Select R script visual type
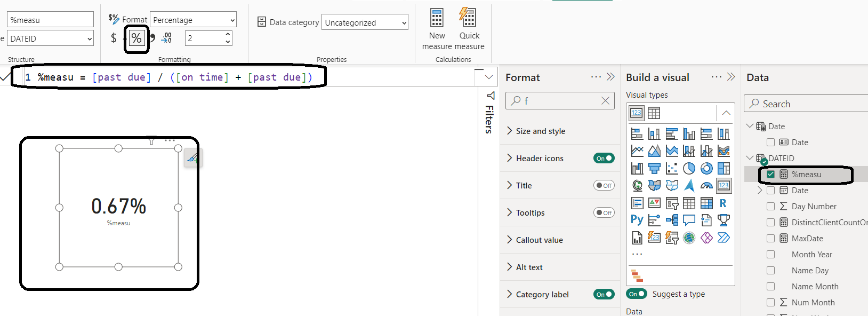 (724, 203)
